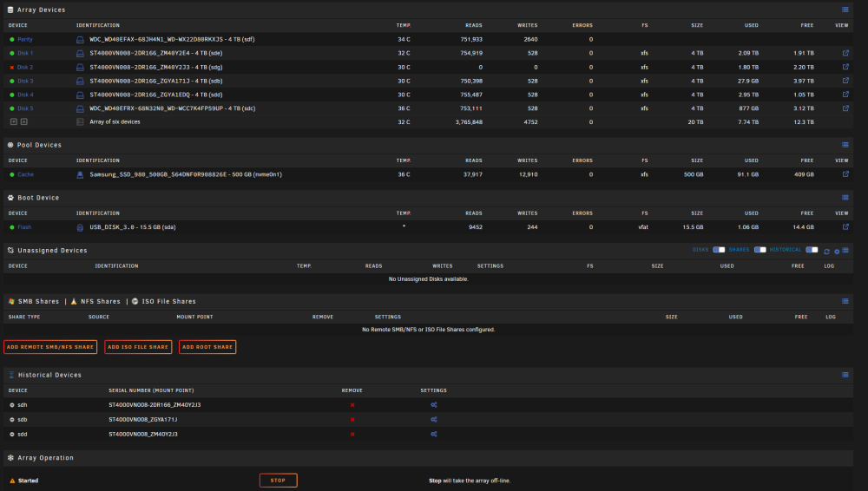Click the disk icon beside ST4000VN008-2DR166_ZM40Y2E4
868x491 pixels.
click(x=80, y=54)
